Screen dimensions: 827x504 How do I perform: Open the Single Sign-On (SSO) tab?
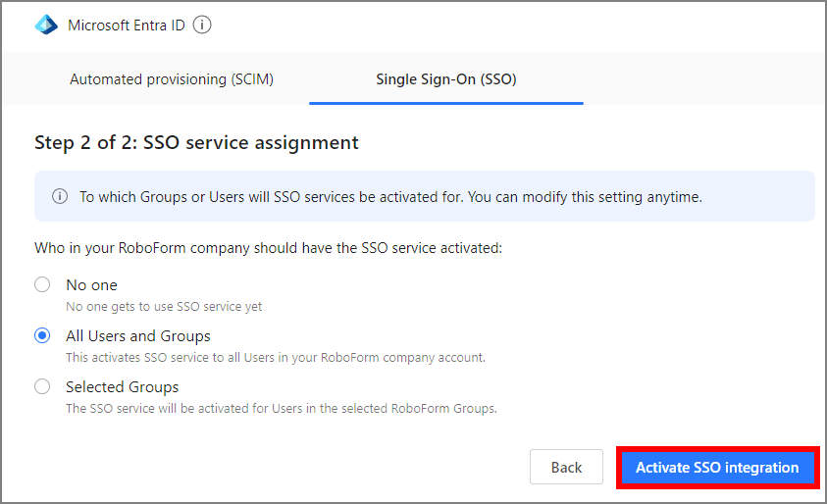(446, 79)
